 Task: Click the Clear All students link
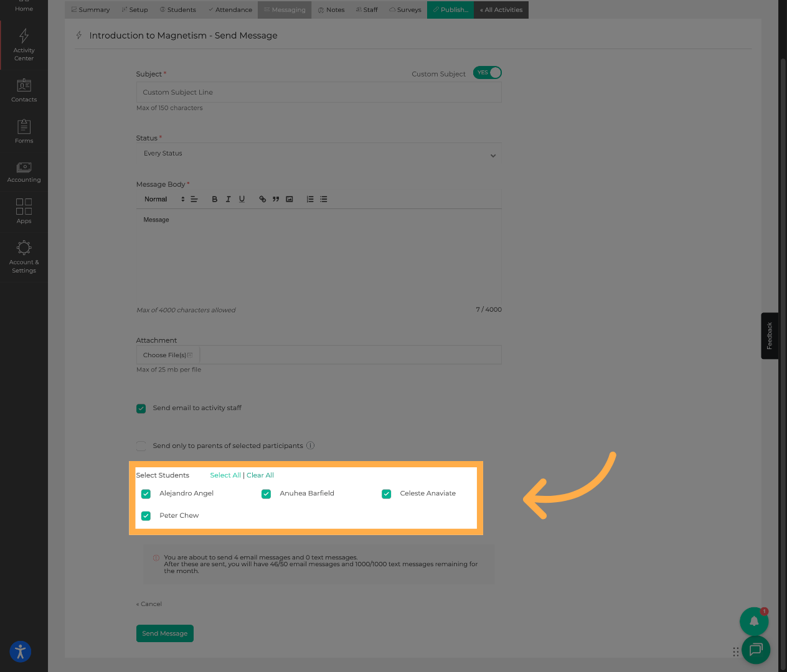pos(260,475)
